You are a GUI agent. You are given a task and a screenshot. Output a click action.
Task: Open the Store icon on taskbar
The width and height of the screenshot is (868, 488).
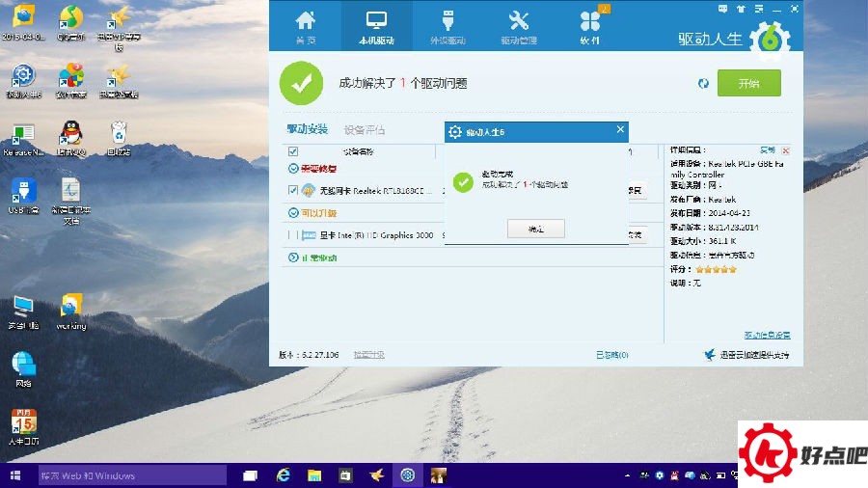coord(345,475)
